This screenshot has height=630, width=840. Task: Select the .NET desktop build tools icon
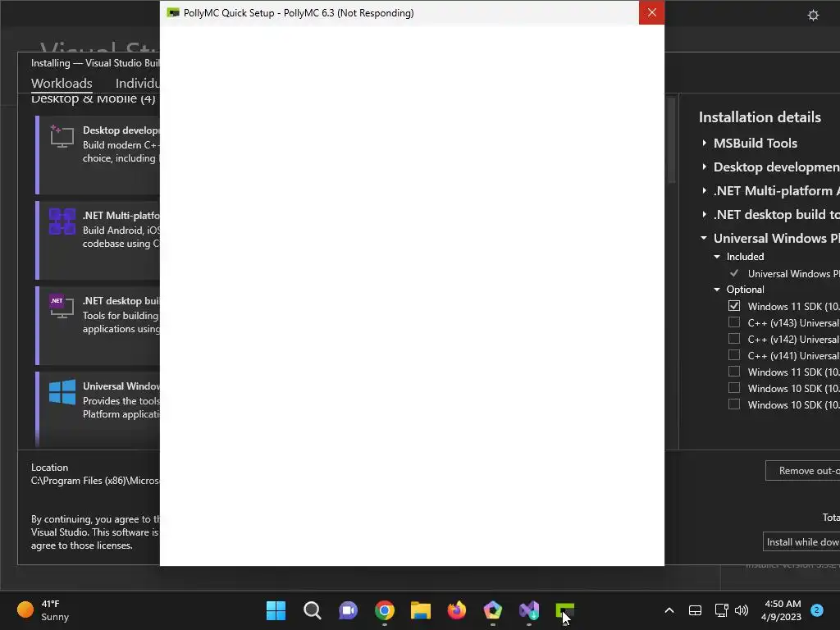point(62,307)
